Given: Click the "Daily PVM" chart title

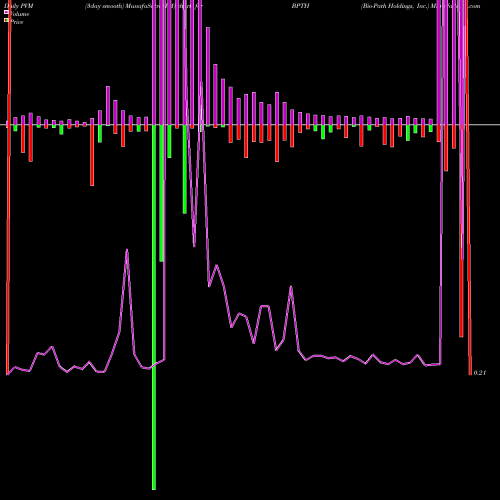Looking at the screenshot, I should point(19,6).
